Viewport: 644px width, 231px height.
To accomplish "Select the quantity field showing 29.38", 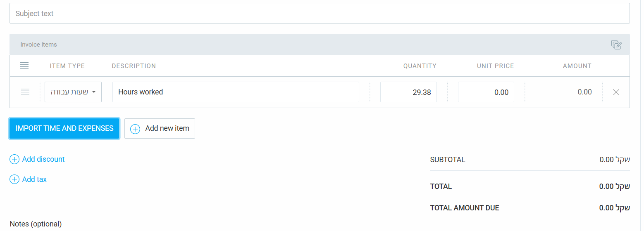I will [x=408, y=92].
